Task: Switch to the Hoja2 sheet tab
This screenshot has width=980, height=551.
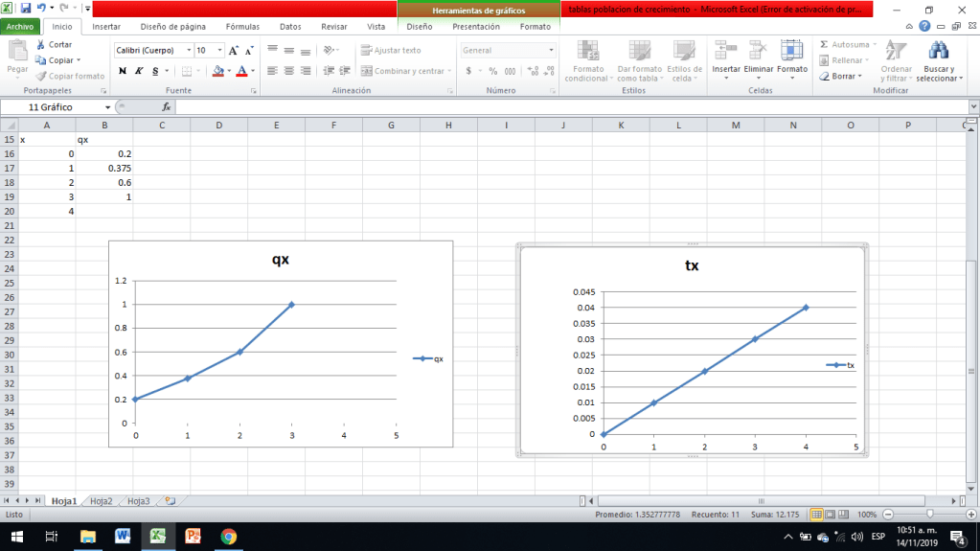Action: coord(102,500)
